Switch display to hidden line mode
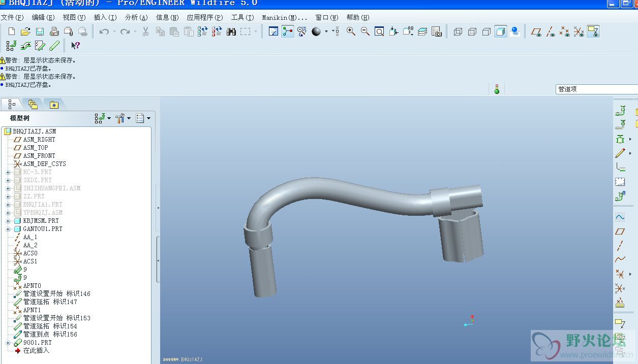Viewport: 638px width, 364px height. point(472,31)
